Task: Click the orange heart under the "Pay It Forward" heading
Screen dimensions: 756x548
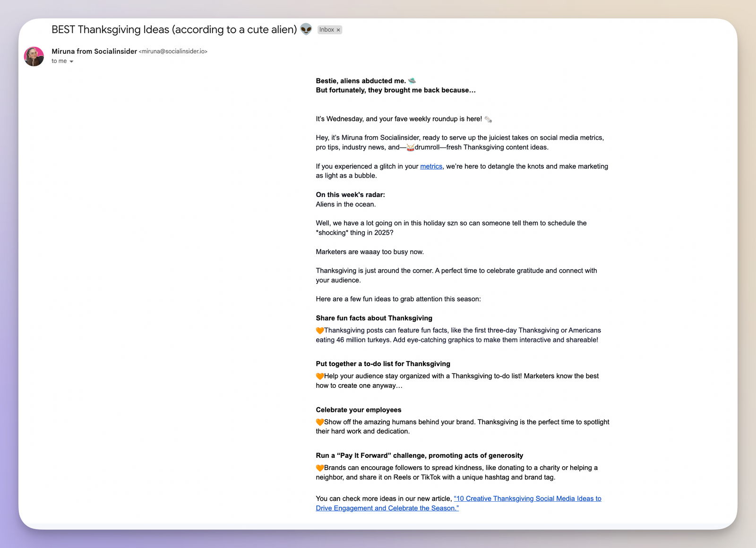Action: [x=320, y=468]
